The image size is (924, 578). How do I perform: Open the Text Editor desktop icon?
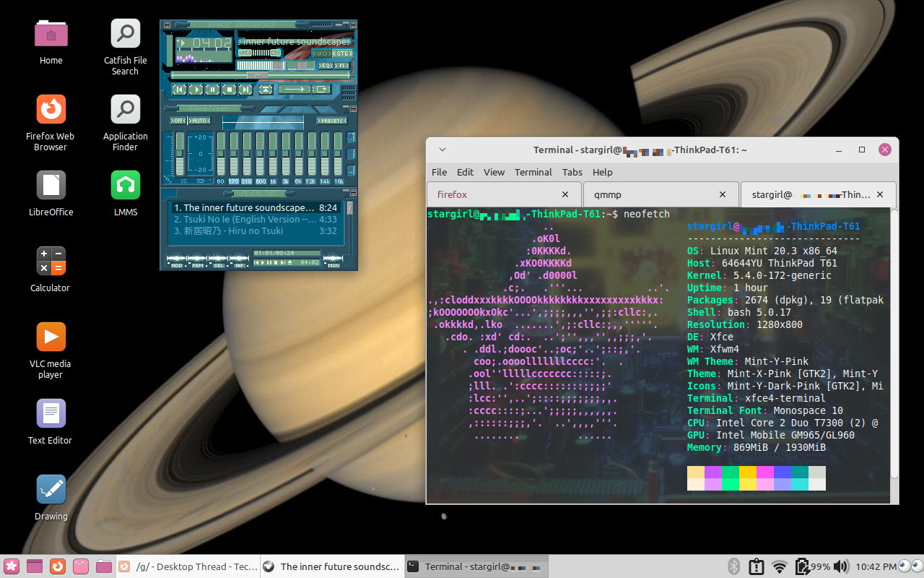click(51, 421)
